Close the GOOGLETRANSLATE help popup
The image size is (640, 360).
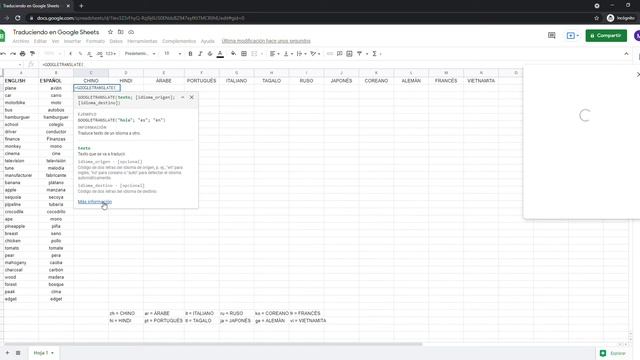(191, 97)
